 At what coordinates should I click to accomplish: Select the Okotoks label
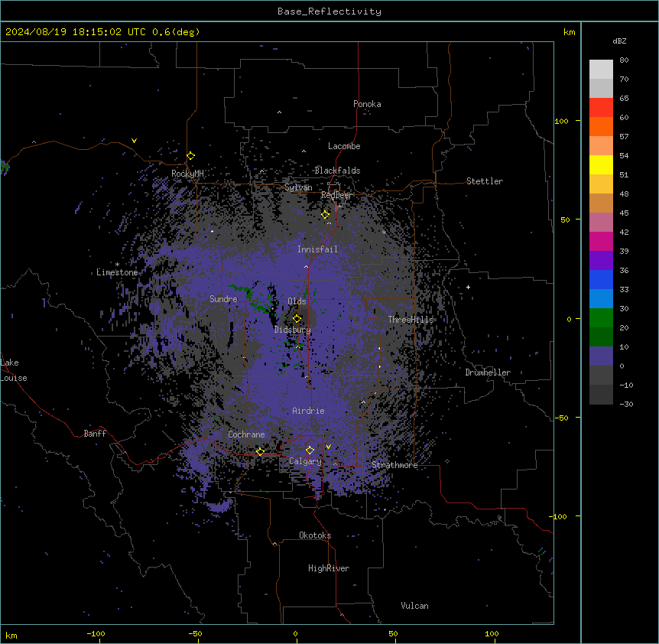315,535
